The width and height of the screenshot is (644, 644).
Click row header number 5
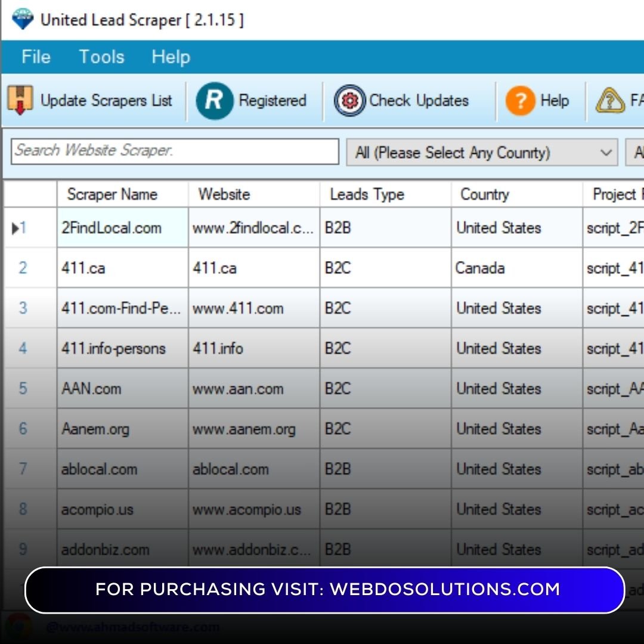[x=30, y=389]
